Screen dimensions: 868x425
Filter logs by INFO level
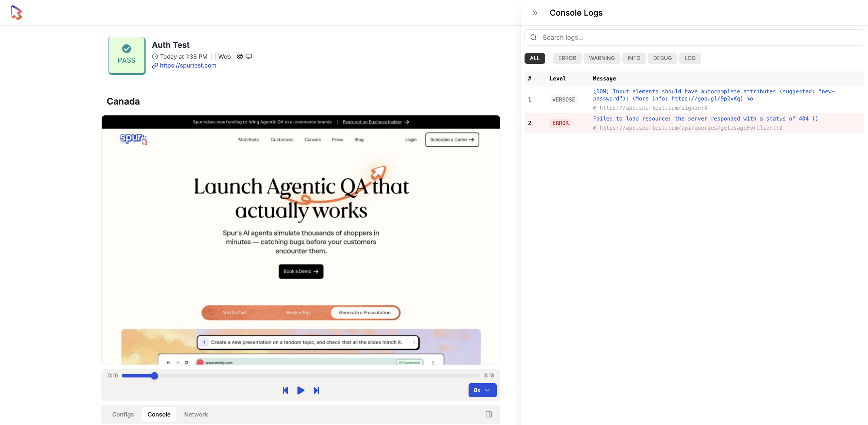coord(633,58)
